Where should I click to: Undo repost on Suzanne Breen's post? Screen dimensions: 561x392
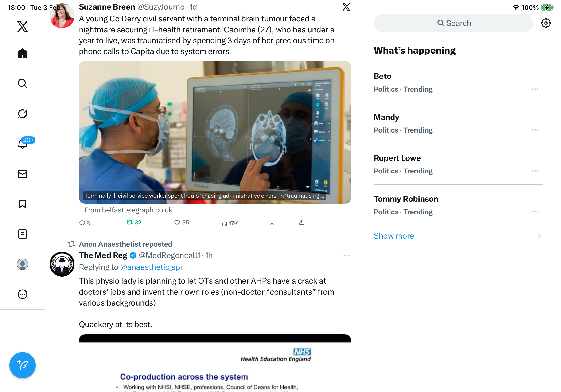click(134, 222)
